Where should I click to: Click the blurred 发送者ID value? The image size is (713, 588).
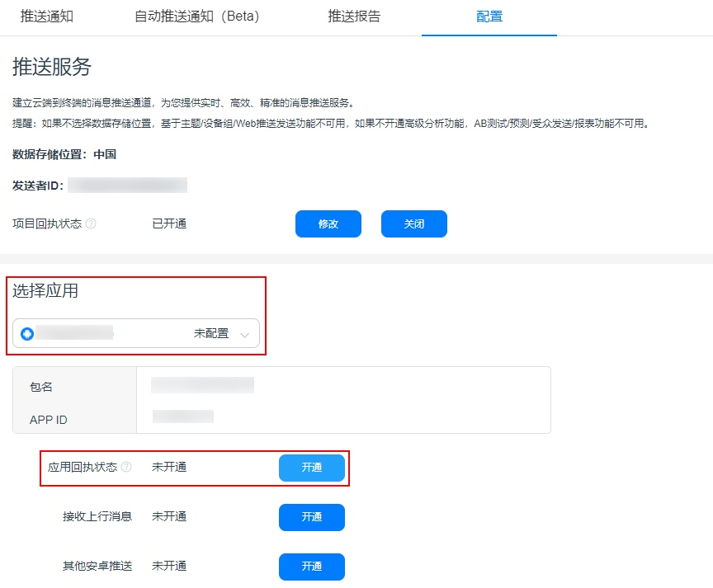pos(128,185)
